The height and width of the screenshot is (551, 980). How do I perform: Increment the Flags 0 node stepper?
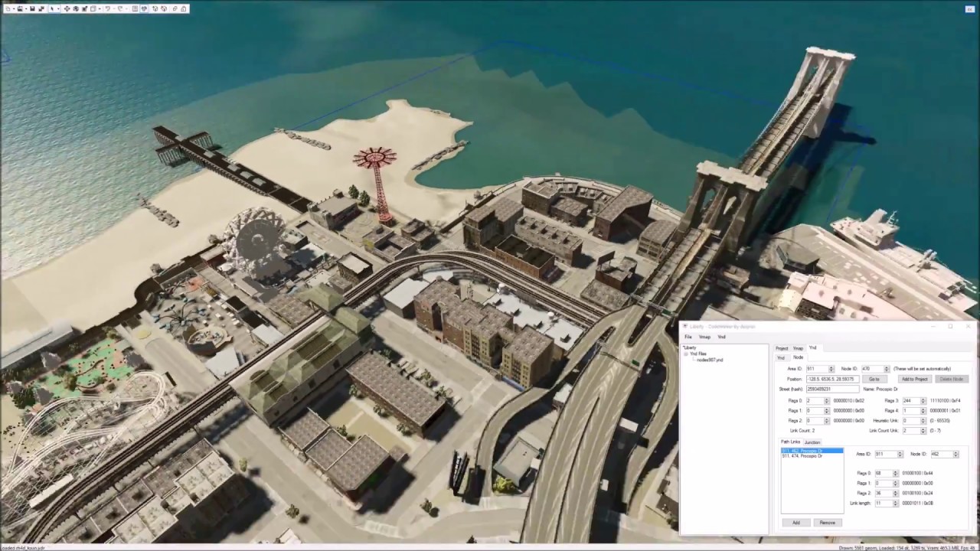click(x=827, y=399)
